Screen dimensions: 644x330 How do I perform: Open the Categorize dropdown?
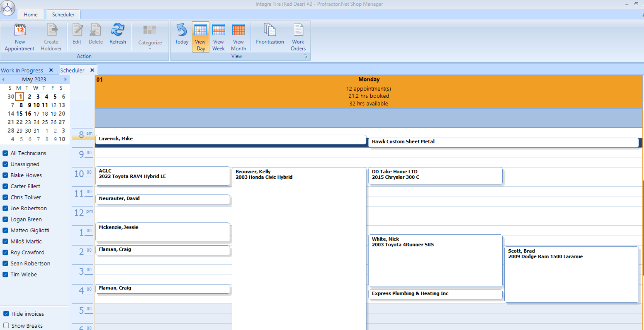(x=150, y=37)
